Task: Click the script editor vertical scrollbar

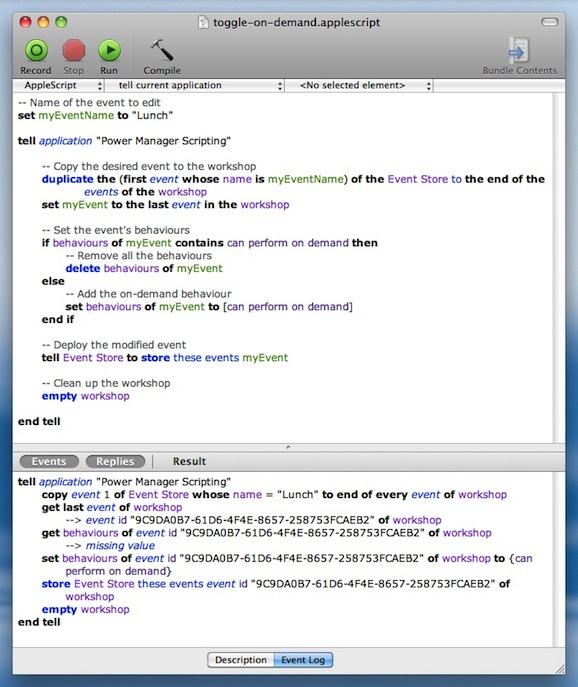Action: pos(558,267)
